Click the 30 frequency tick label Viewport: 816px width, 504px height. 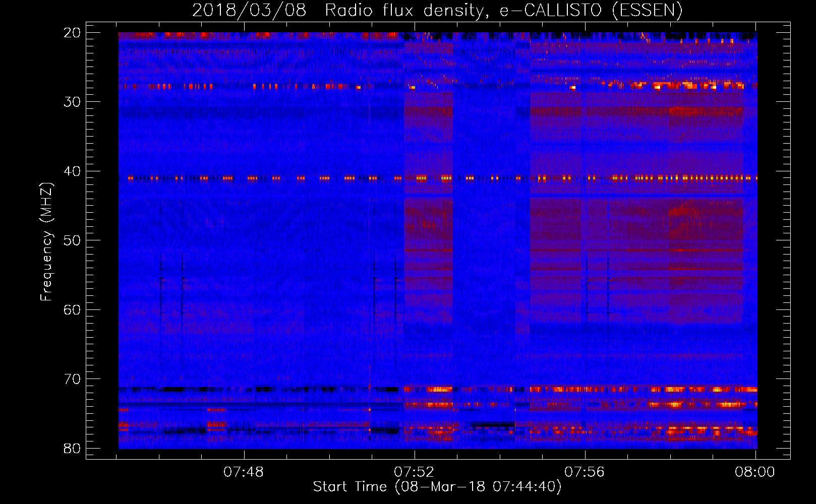click(72, 102)
